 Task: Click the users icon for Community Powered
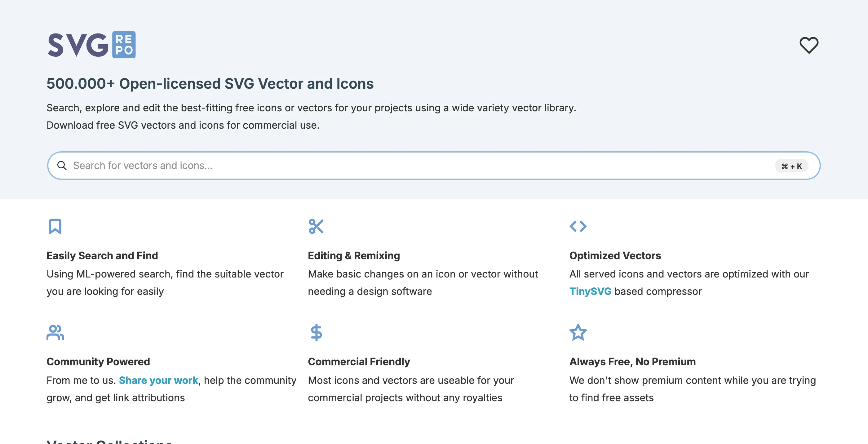pyautogui.click(x=55, y=332)
